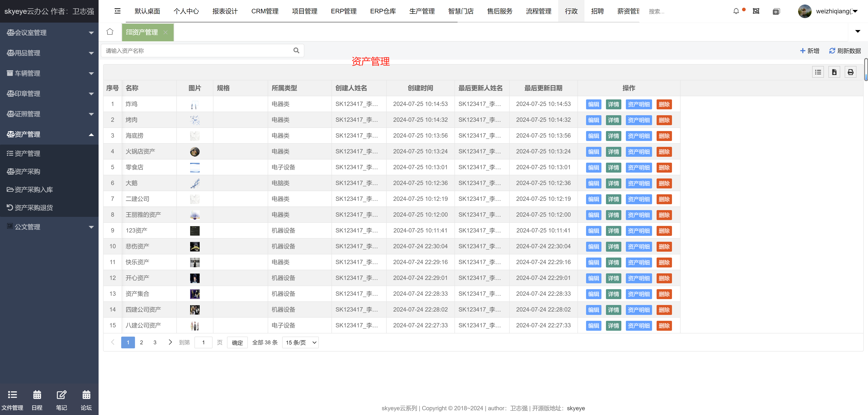This screenshot has width=868, height=415.
Task: Toggle the sidebar collapse icon
Action: pyautogui.click(x=117, y=11)
